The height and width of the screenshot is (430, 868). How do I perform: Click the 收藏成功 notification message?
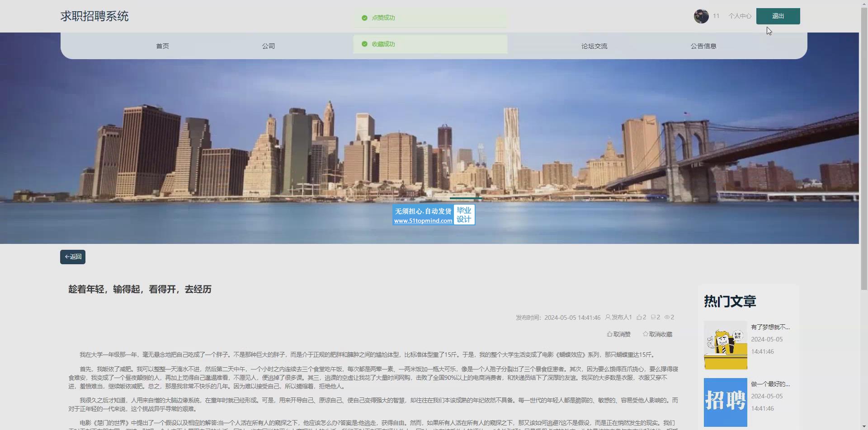pos(430,44)
